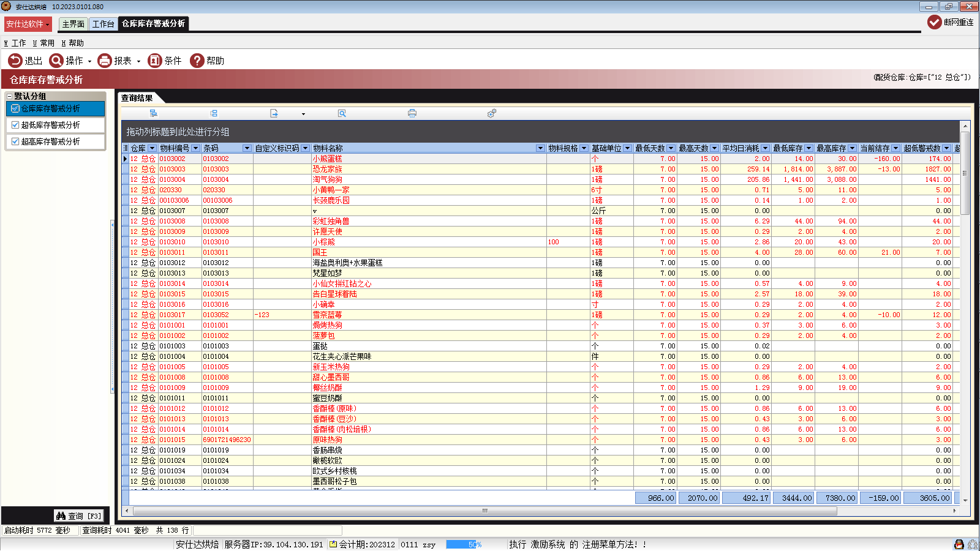Click the 断网重连 reconnect check icon

[x=934, y=22]
